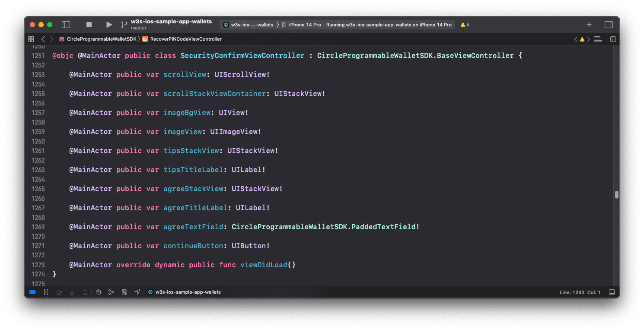Show the 4 warnings issue indicator
This screenshot has height=330, width=644.
click(465, 25)
